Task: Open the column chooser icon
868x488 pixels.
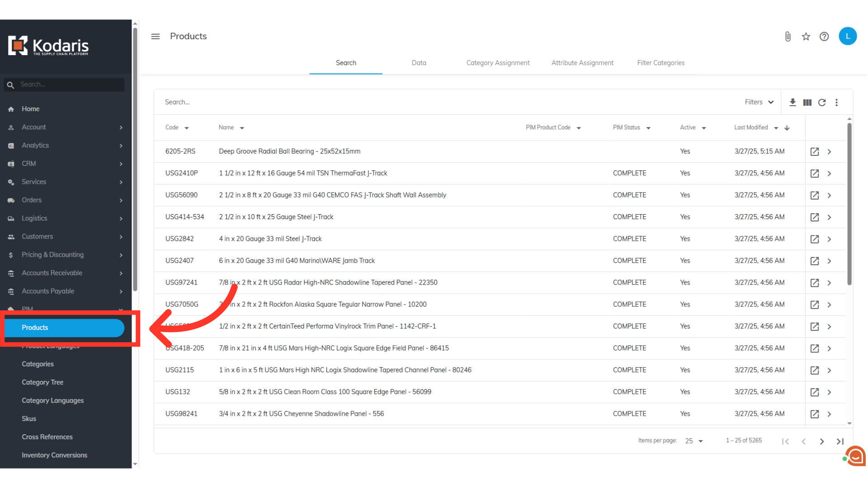Action: click(807, 103)
